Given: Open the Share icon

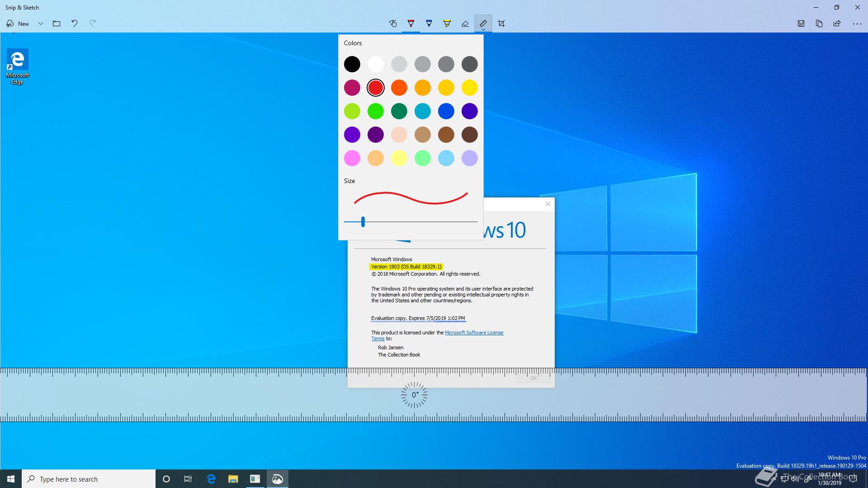Looking at the screenshot, I should (837, 23).
